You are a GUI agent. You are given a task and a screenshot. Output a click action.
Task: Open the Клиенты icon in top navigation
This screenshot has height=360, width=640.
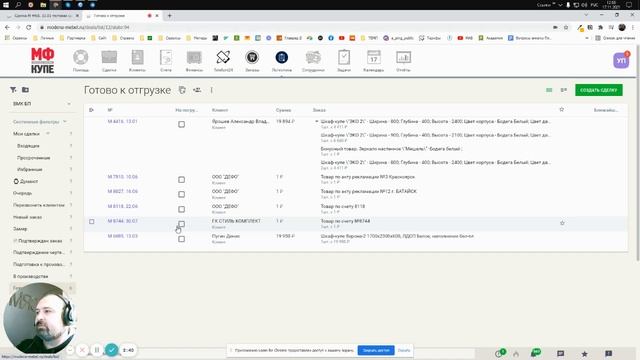tap(137, 57)
